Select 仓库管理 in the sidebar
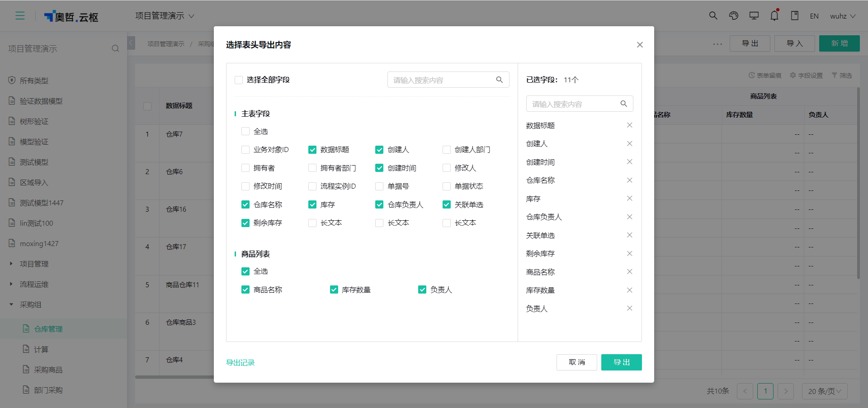Screen dimensions: 868x408 (48, 329)
